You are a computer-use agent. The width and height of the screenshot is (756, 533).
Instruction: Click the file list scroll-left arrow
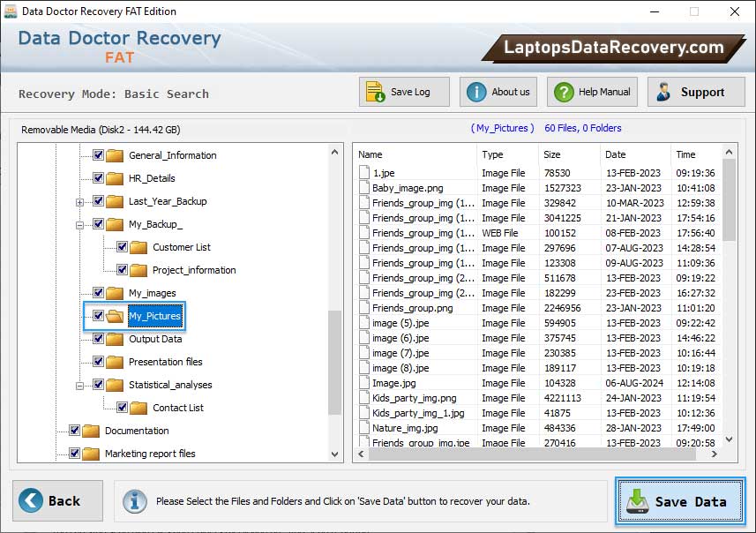click(361, 454)
